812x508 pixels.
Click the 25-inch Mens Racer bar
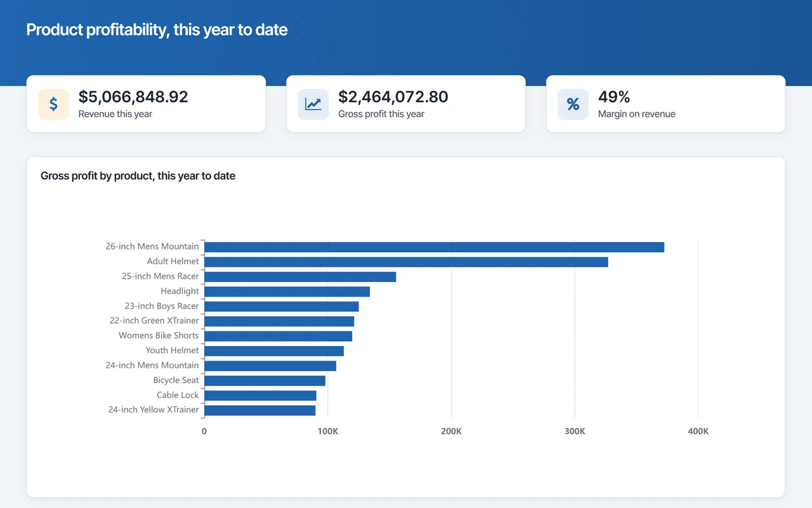(300, 277)
